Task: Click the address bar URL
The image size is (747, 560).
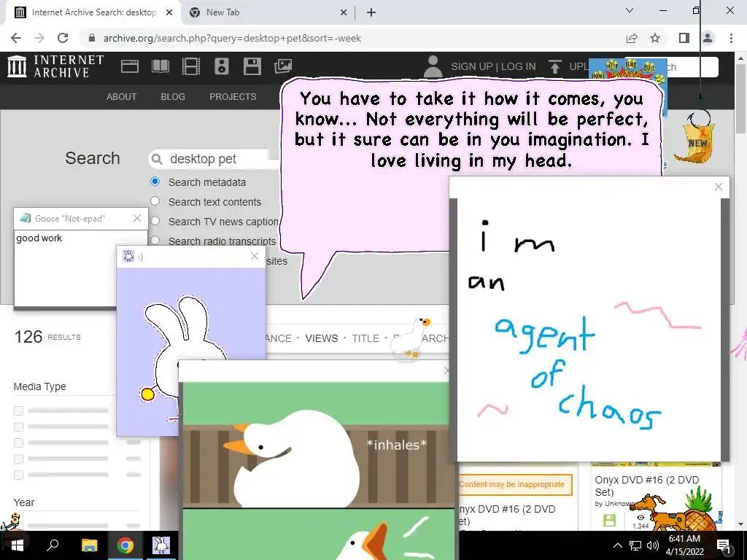Action: (x=232, y=38)
